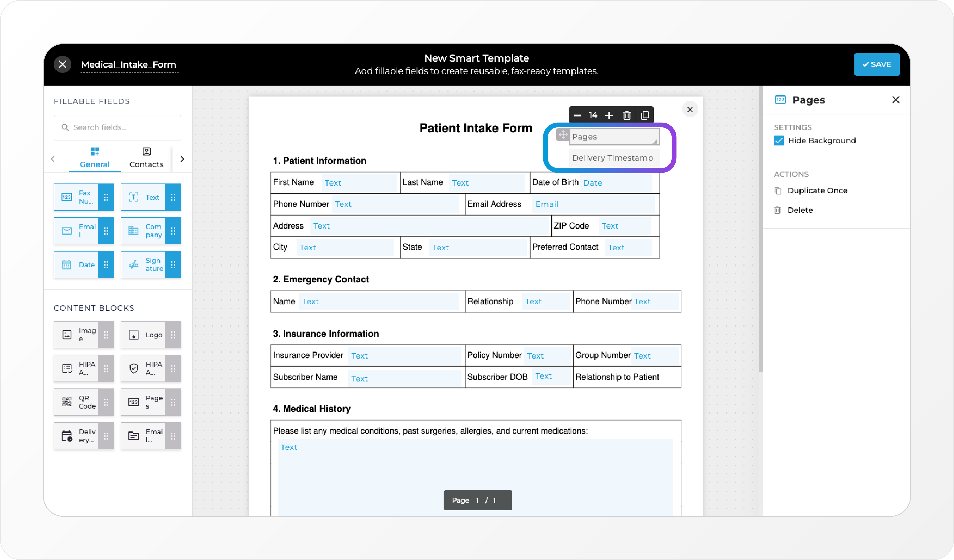Click the trash icon in floating toolbar
This screenshot has height=560, width=954.
click(627, 115)
